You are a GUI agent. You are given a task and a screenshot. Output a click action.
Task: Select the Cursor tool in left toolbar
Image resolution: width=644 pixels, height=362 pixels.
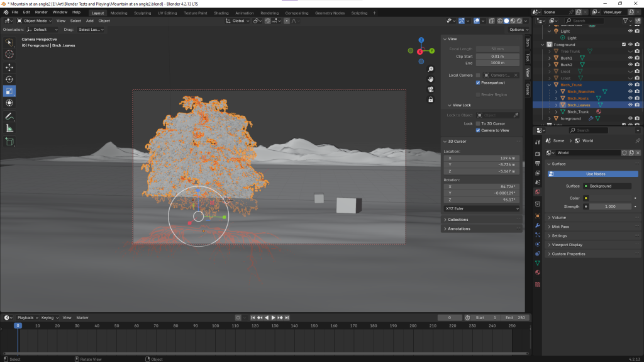9,54
